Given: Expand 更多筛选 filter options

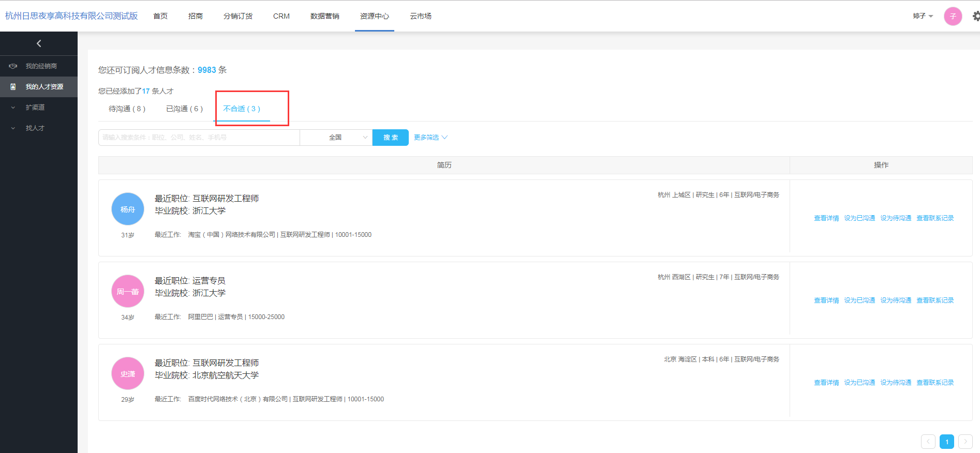Looking at the screenshot, I should (430, 138).
